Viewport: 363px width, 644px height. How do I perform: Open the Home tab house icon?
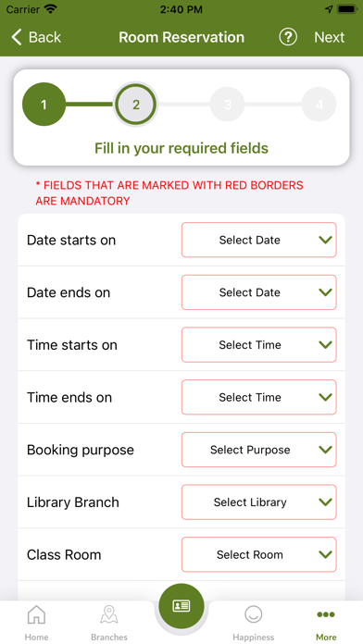coord(36,614)
